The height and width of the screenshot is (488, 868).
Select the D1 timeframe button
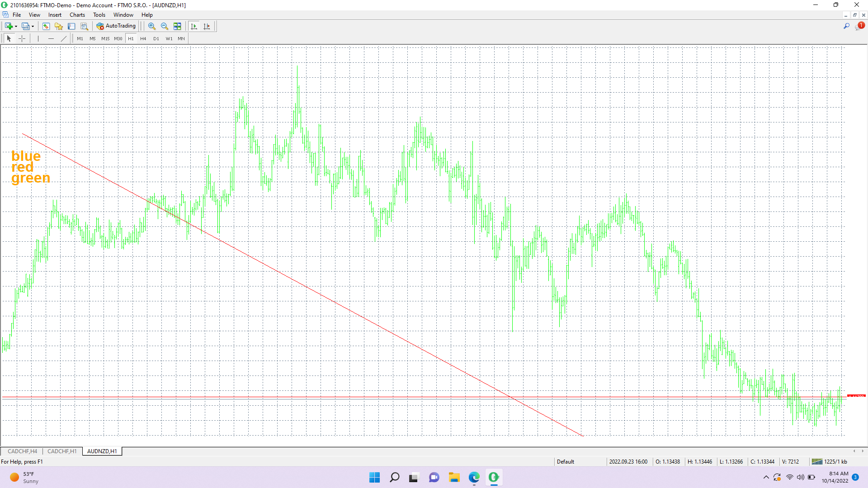pos(156,38)
